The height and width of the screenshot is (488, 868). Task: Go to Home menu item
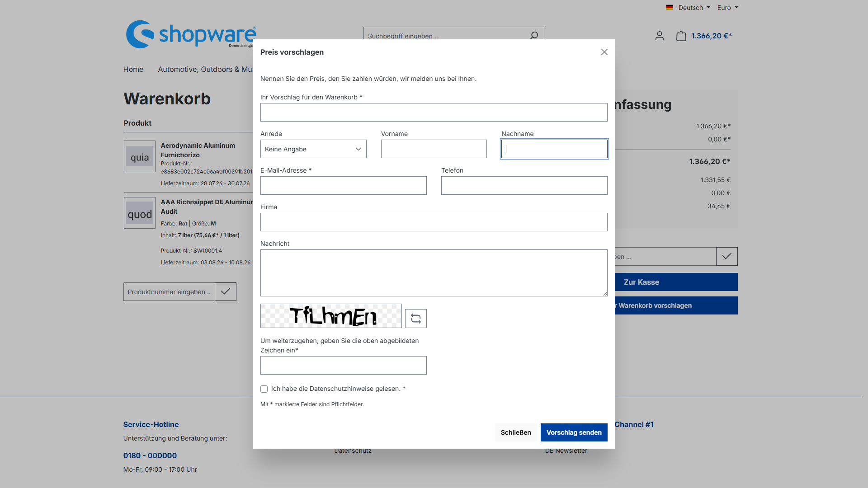[133, 69]
